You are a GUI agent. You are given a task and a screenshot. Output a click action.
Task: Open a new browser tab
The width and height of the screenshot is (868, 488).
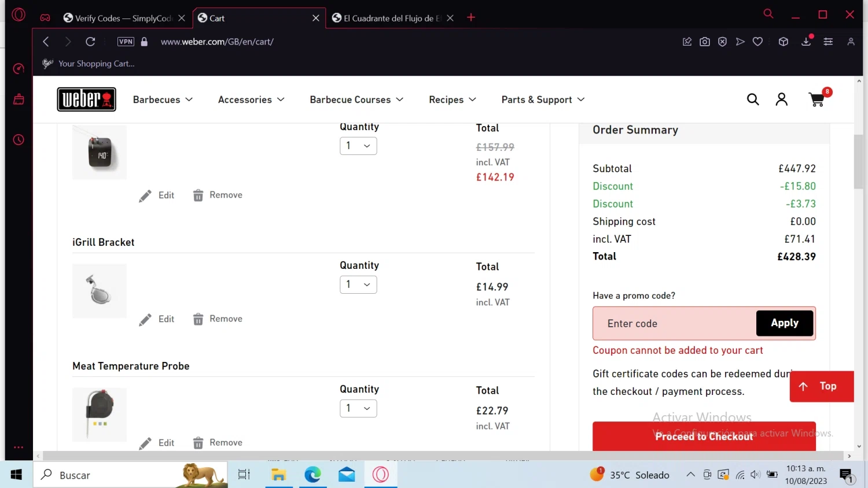click(471, 17)
